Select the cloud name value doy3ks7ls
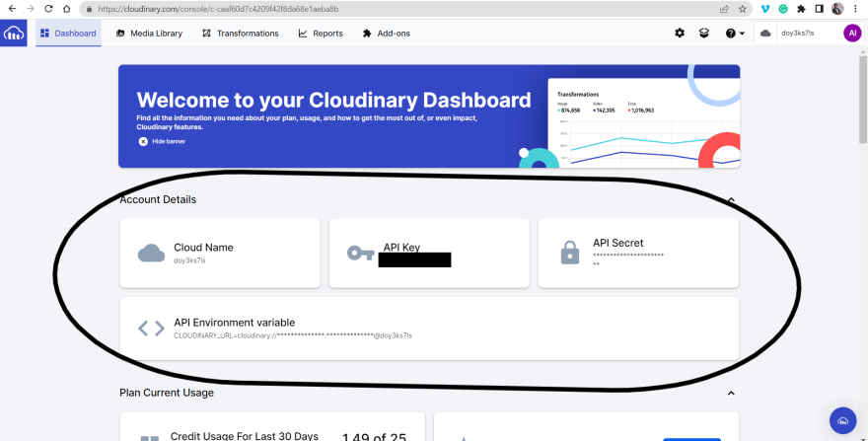Screen dimensions: 868x441 189,260
